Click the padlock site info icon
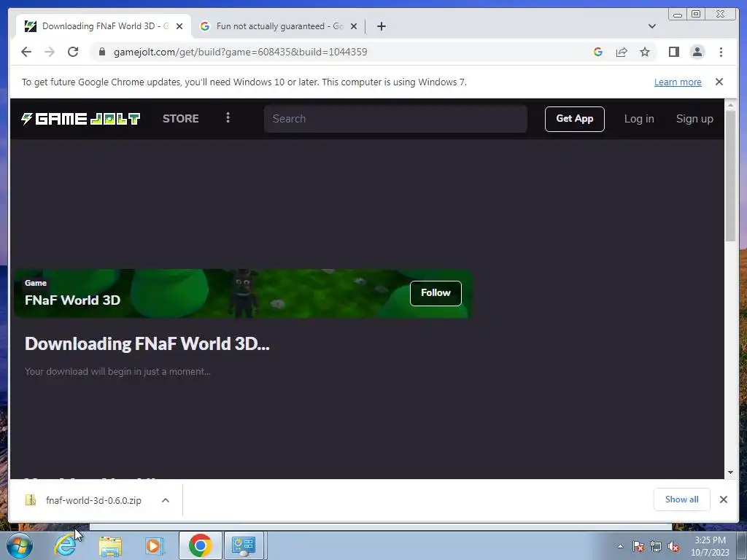747x560 pixels. pyautogui.click(x=101, y=52)
